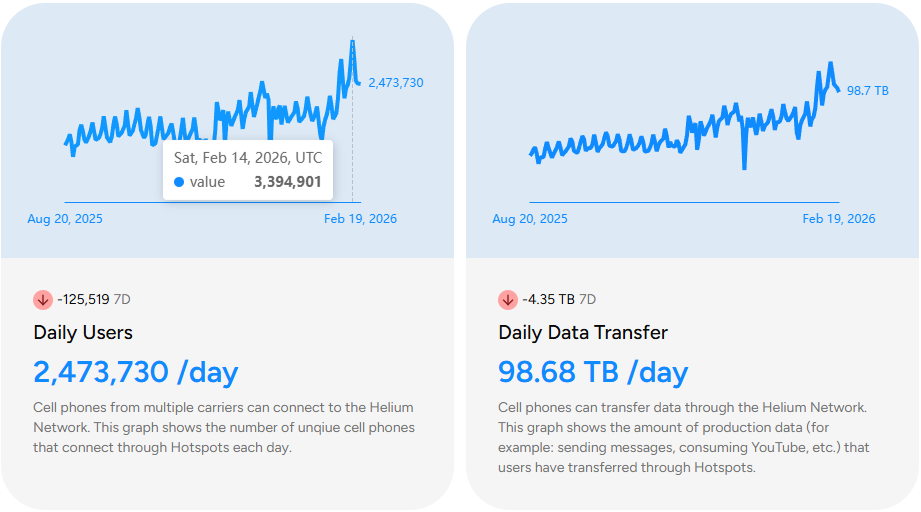Click the red down-arrow icon beside -125,519
Viewport: 921px width, 512px height.
[42, 299]
